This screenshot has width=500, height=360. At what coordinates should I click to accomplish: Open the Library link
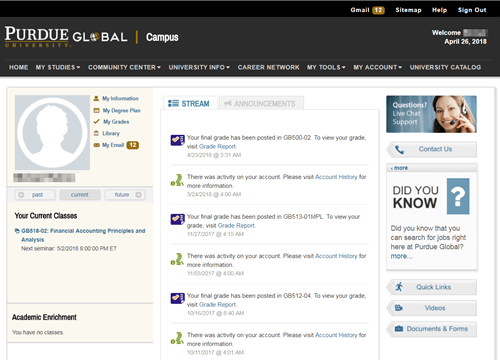[x=111, y=133]
